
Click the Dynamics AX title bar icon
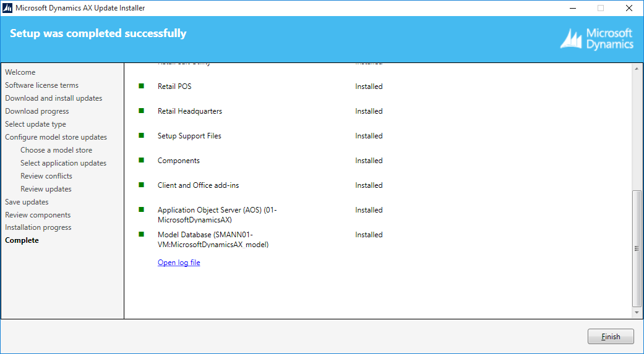(7, 8)
